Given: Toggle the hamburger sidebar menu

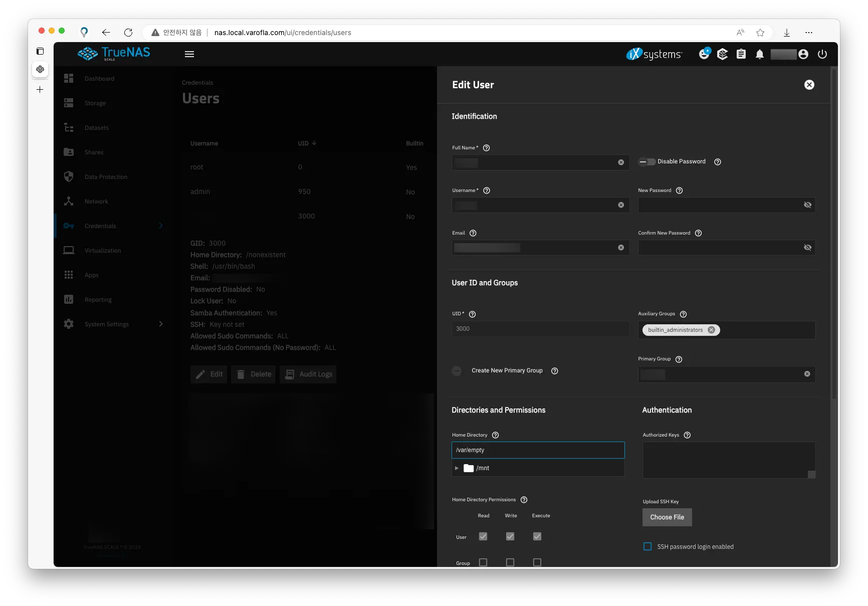Looking at the screenshot, I should coord(189,54).
